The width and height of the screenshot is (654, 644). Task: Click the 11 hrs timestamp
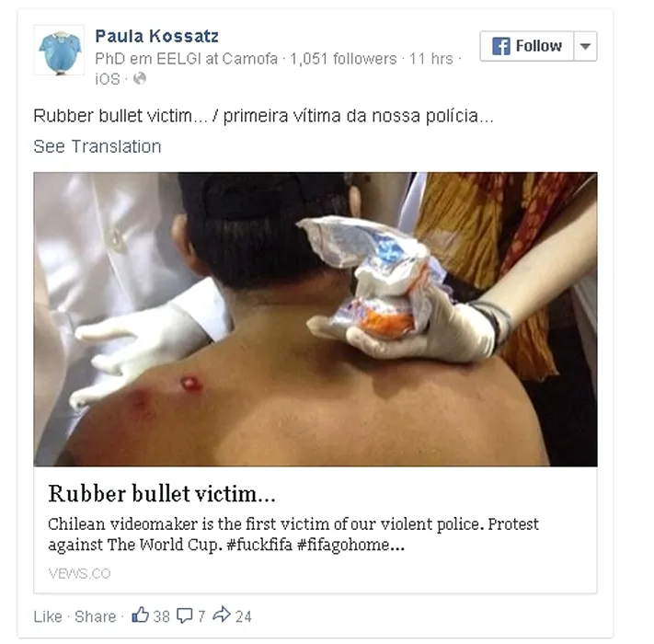(430, 59)
